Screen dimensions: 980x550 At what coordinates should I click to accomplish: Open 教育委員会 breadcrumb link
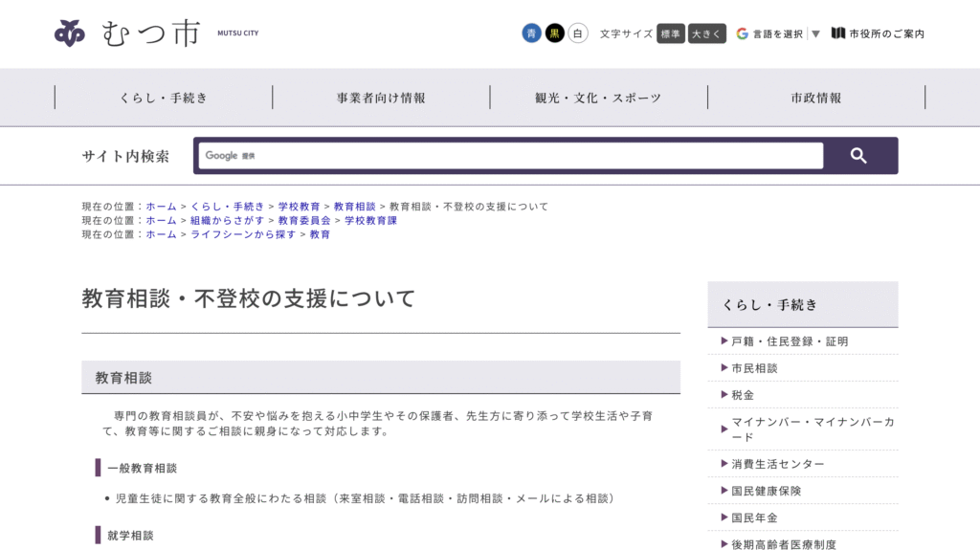[304, 221]
